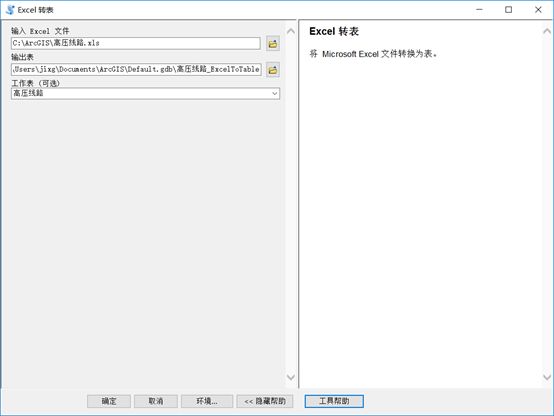Browse for the output table location
Screen dimensions: 554x416
point(273,70)
